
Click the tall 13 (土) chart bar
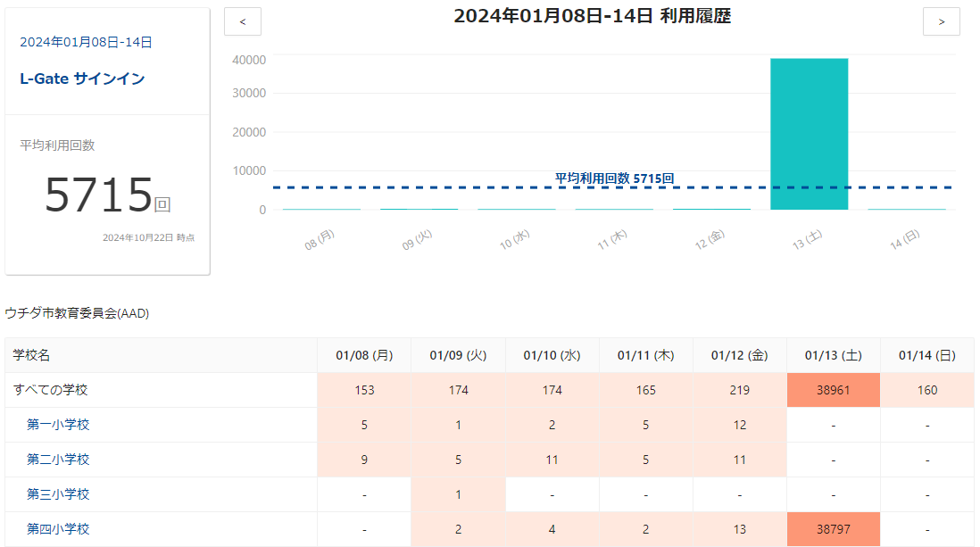pyautogui.click(x=809, y=134)
